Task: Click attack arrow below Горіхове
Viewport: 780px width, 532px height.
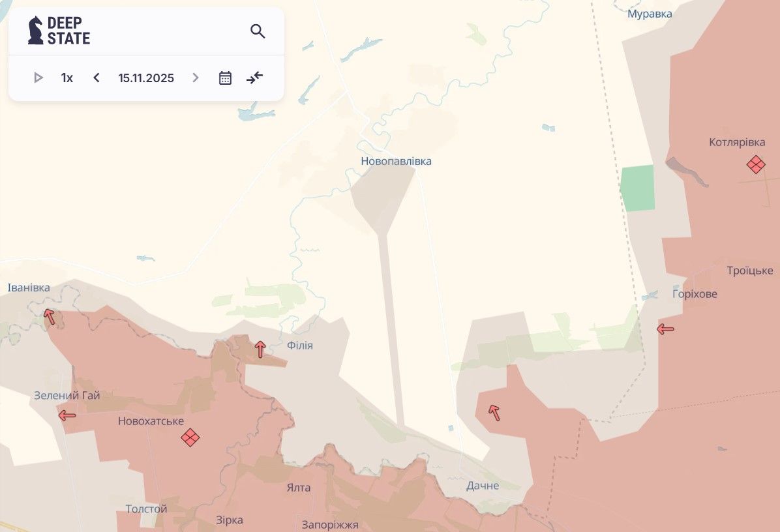Action: (x=665, y=329)
